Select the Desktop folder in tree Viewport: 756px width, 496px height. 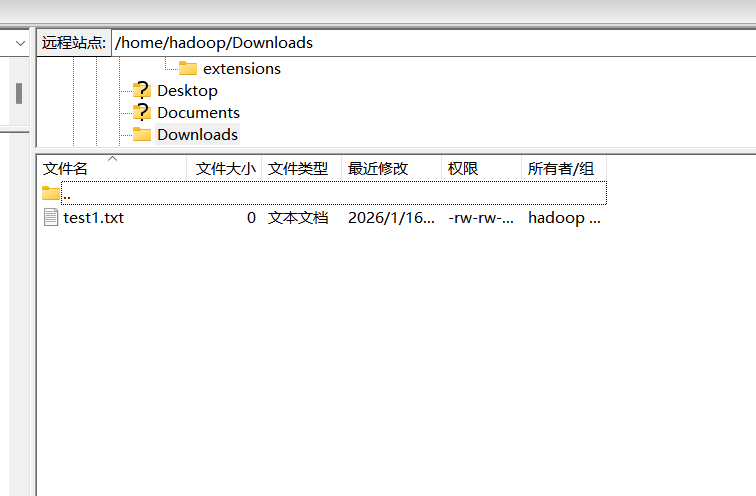coord(187,91)
